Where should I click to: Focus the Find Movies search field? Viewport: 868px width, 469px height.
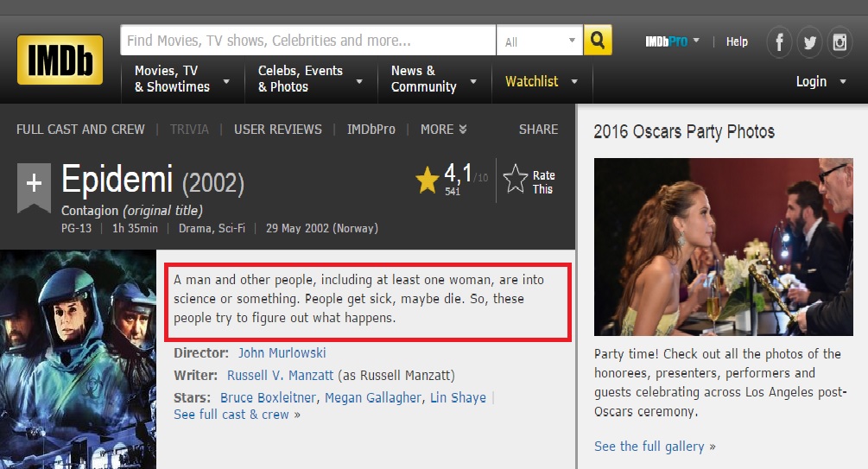pyautogui.click(x=307, y=41)
